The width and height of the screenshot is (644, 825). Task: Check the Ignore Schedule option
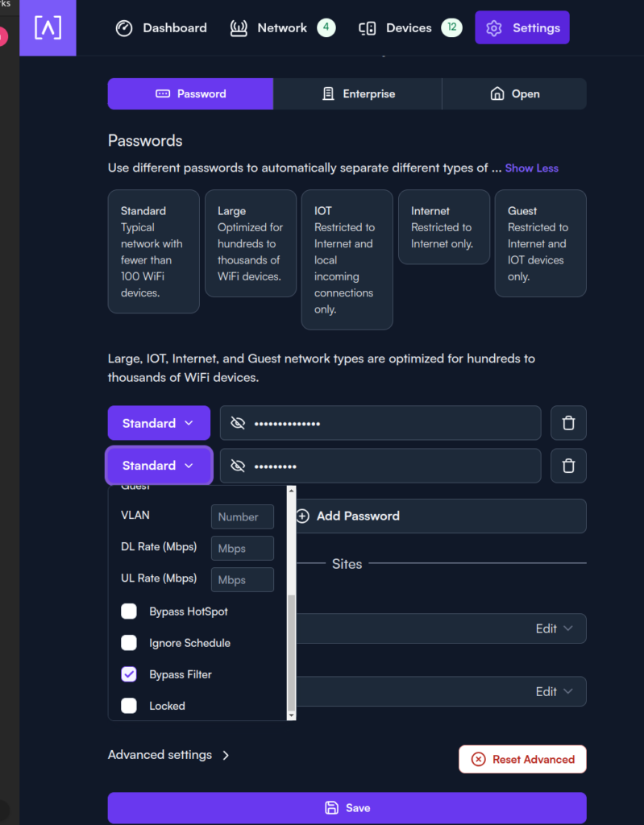tap(129, 643)
